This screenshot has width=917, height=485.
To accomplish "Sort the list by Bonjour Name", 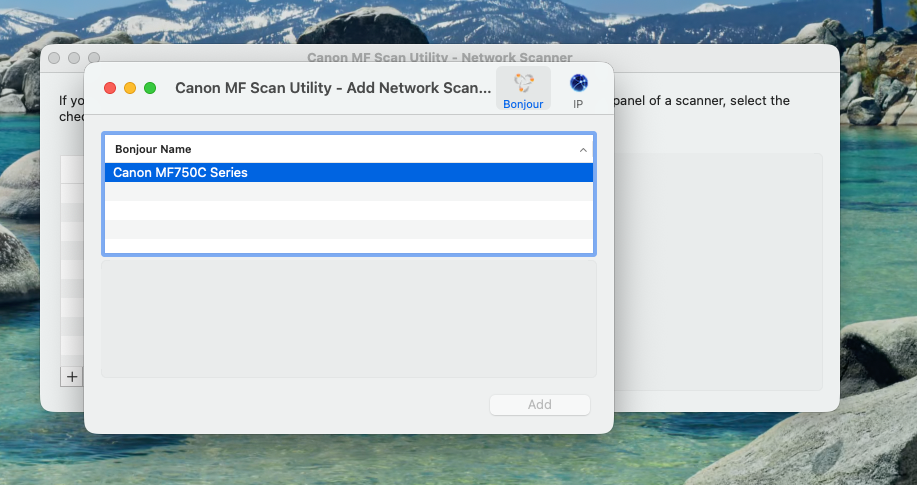I will [349, 149].
